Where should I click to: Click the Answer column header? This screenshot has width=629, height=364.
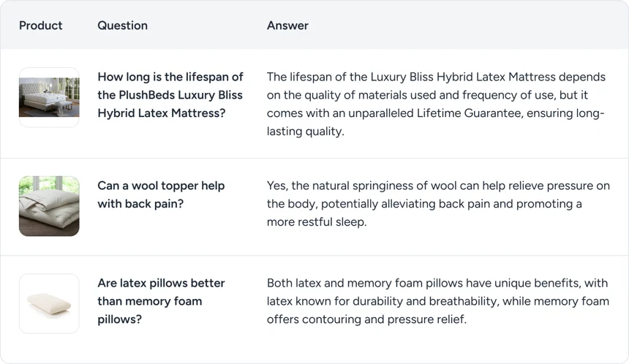coord(287,26)
